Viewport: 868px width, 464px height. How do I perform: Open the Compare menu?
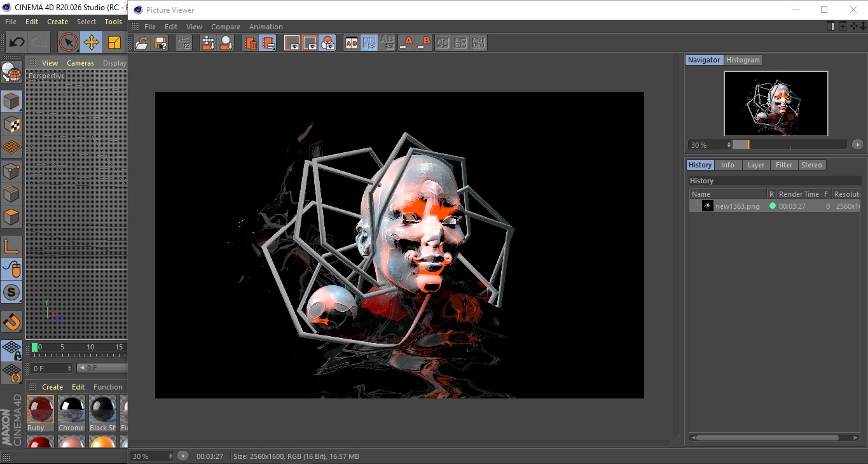tap(226, 27)
